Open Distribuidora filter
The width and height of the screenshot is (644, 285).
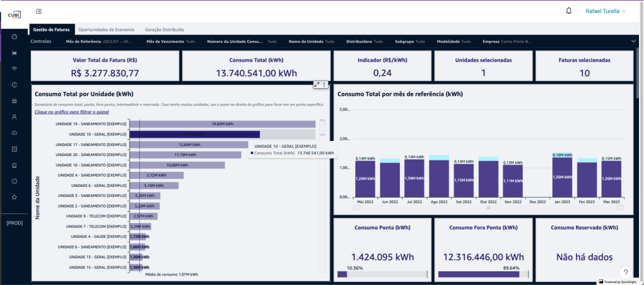pos(364,42)
